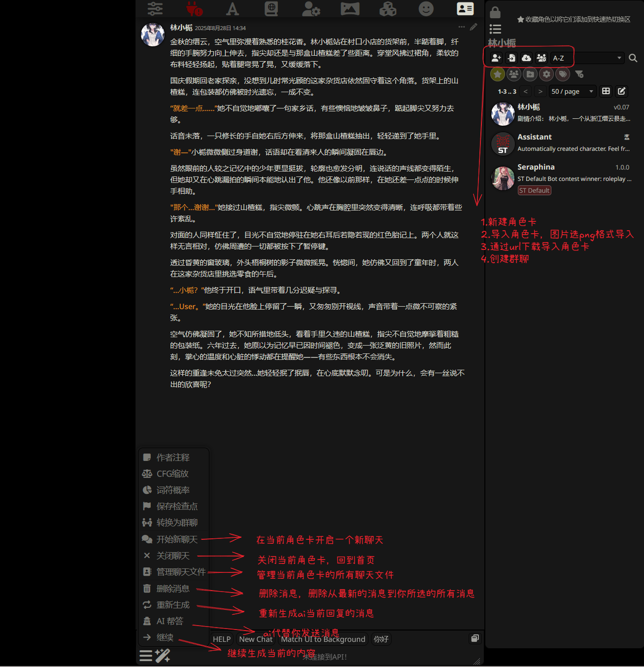The width and height of the screenshot is (644, 667).
Task: Expand the message actions ellipsis menu
Action: pyautogui.click(x=461, y=27)
